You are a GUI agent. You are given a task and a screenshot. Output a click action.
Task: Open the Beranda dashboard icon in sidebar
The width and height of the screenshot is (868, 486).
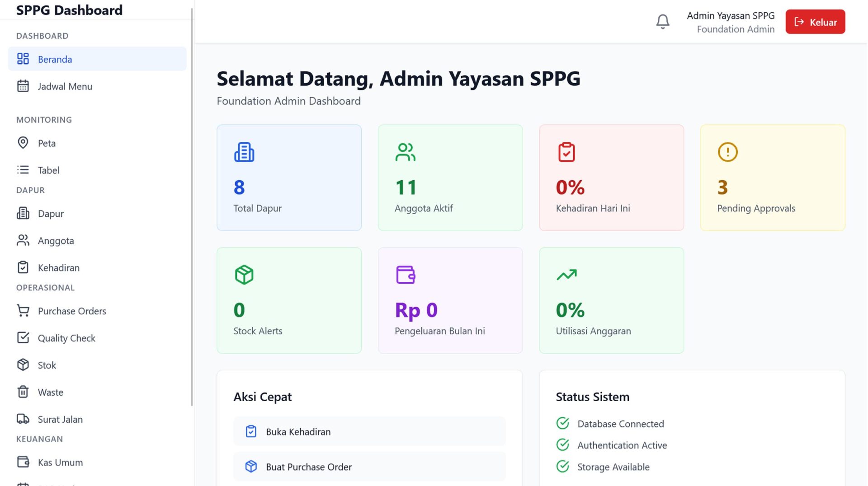coord(23,59)
